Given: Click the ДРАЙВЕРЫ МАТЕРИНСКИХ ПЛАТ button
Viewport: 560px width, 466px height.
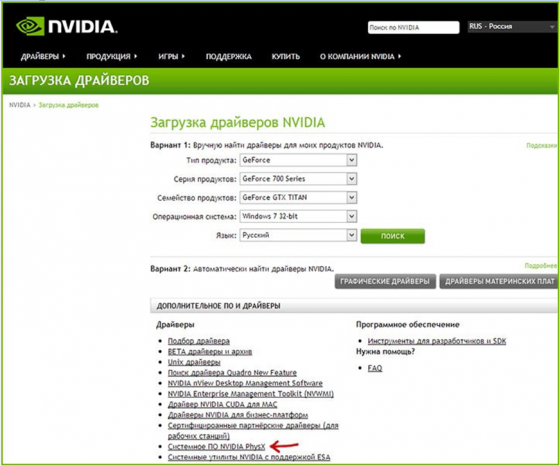Looking at the screenshot, I should (499, 281).
